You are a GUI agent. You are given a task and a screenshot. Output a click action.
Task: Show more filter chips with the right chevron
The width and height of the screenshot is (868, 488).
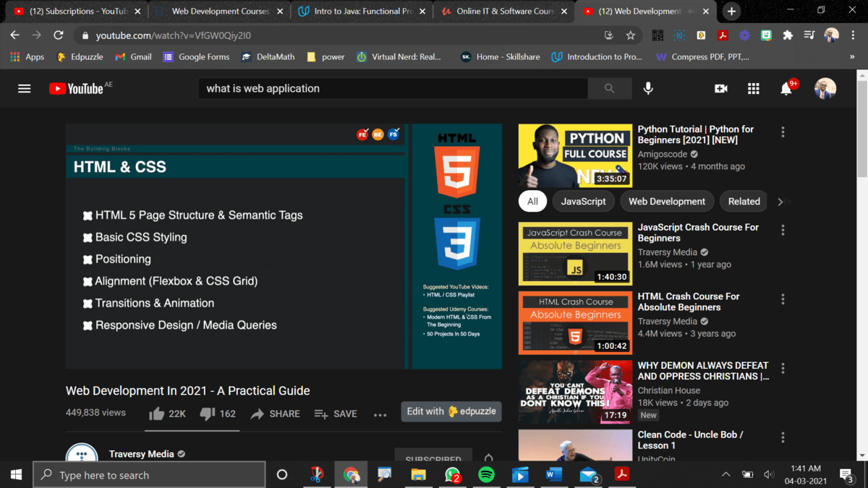click(x=780, y=202)
